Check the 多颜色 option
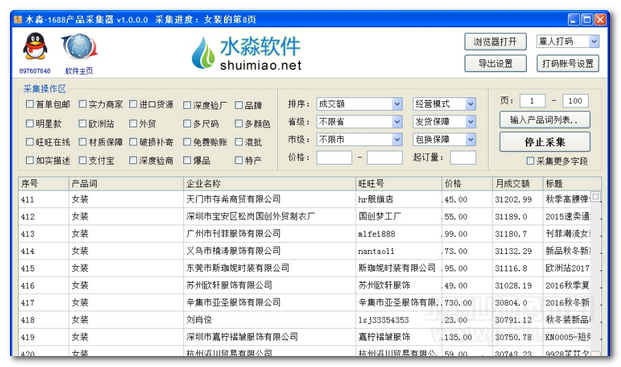Image resolution: width=621 pixels, height=367 pixels. tap(238, 124)
